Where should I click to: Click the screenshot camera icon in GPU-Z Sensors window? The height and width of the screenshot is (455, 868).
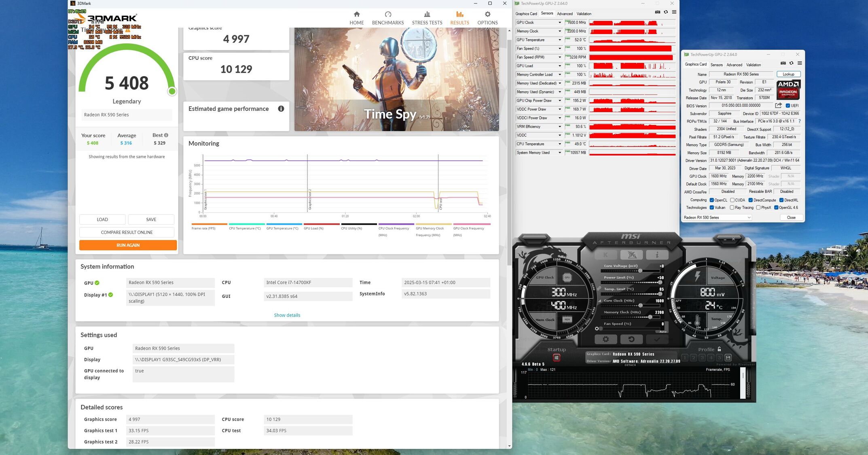pyautogui.click(x=657, y=12)
